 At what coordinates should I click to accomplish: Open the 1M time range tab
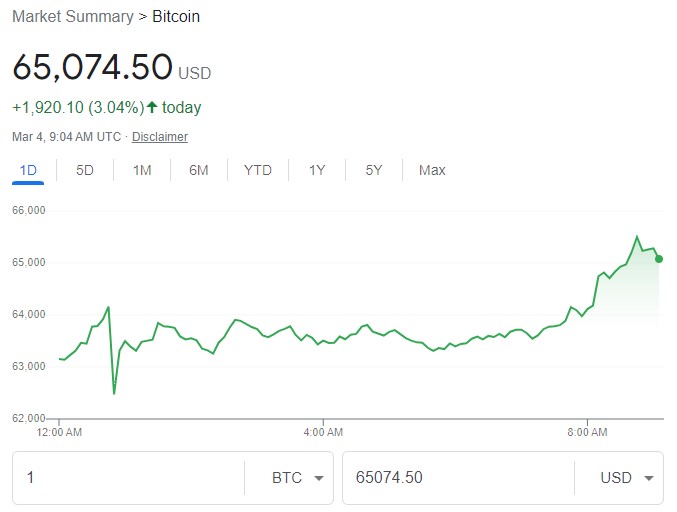pyautogui.click(x=142, y=170)
